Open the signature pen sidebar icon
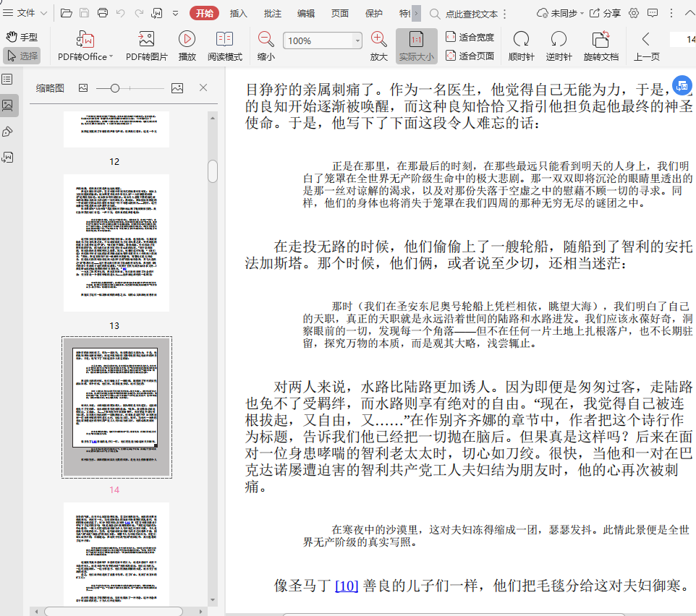The width and height of the screenshot is (696, 616). (x=8, y=131)
